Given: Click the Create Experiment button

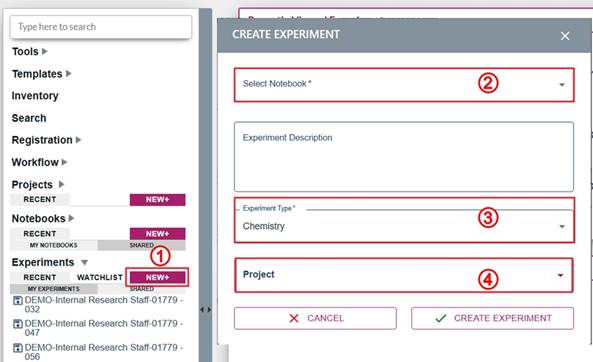Looking at the screenshot, I should [492, 318].
